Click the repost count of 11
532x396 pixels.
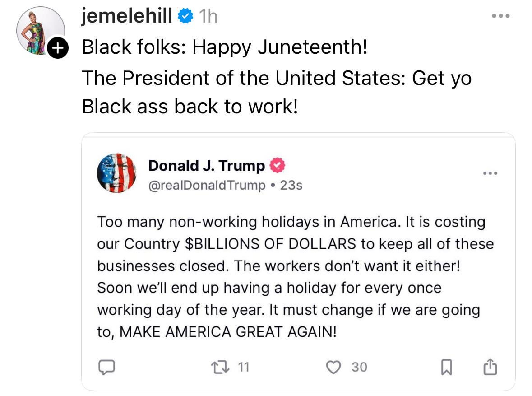tap(243, 368)
